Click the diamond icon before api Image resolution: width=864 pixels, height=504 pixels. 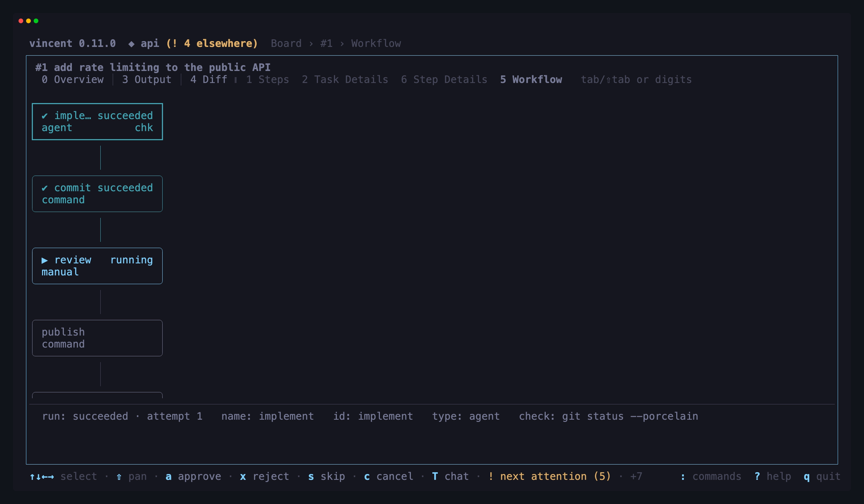tap(131, 44)
